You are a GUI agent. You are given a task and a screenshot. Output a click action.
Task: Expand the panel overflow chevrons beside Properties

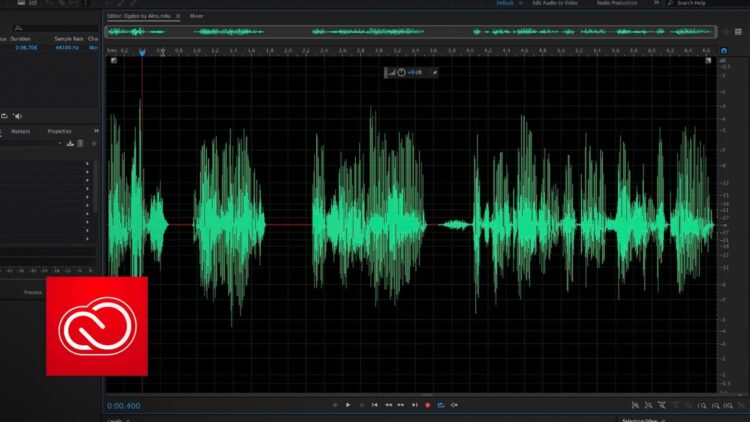click(x=96, y=131)
